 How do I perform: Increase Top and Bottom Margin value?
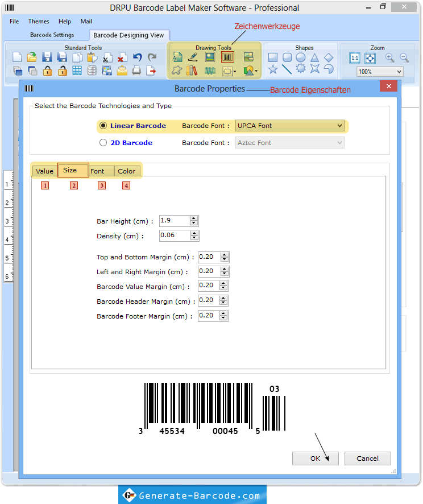[x=225, y=255]
